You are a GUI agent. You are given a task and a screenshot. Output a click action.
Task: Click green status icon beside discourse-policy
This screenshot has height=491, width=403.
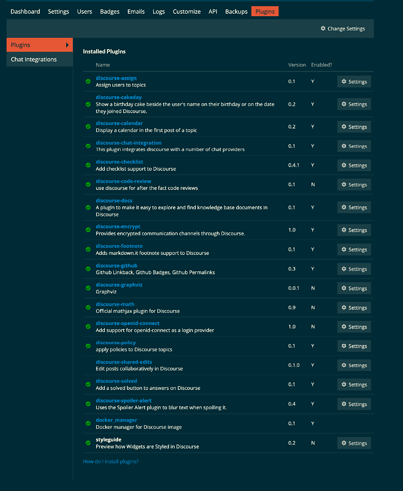point(88,346)
